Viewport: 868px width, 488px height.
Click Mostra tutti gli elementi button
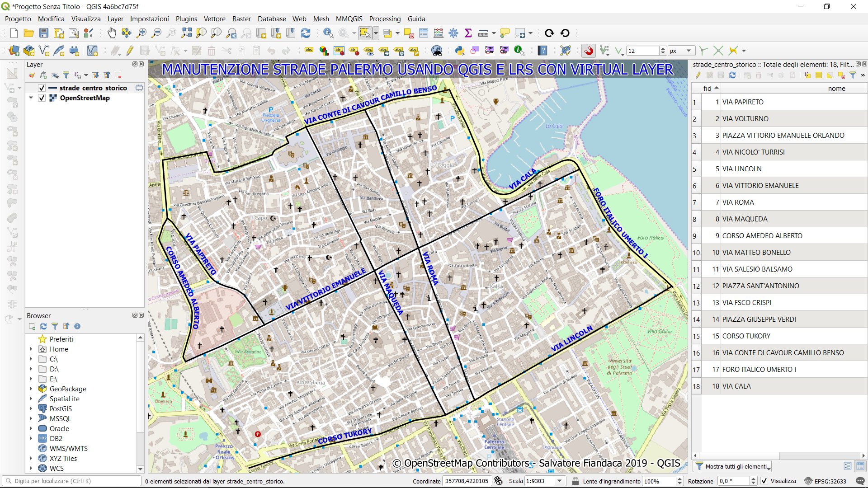pyautogui.click(x=733, y=466)
